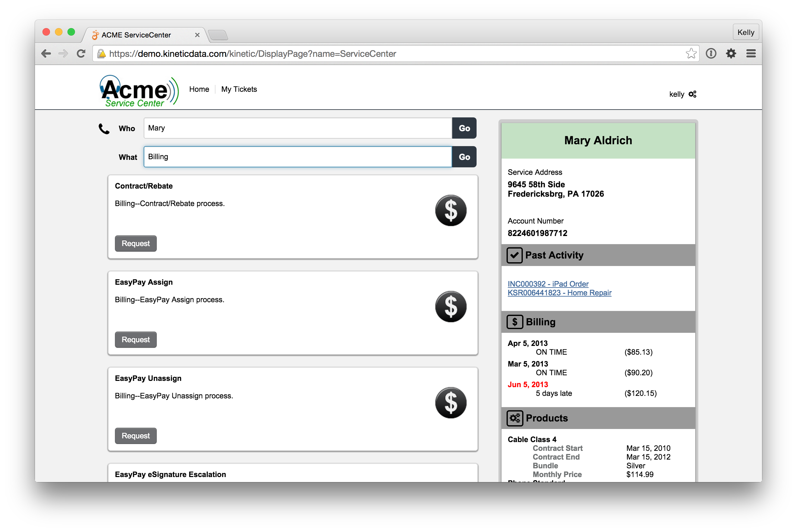The width and height of the screenshot is (797, 532).
Task: Click EasyPay eSignature Escalation title
Action: [170, 474]
